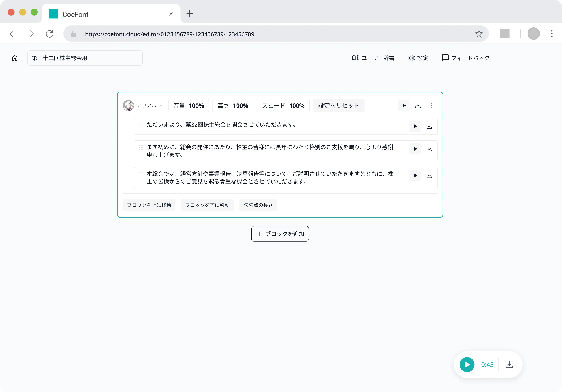The image size is (562, 392).
Task: Play the まず初めに sentence
Action: [x=415, y=149]
